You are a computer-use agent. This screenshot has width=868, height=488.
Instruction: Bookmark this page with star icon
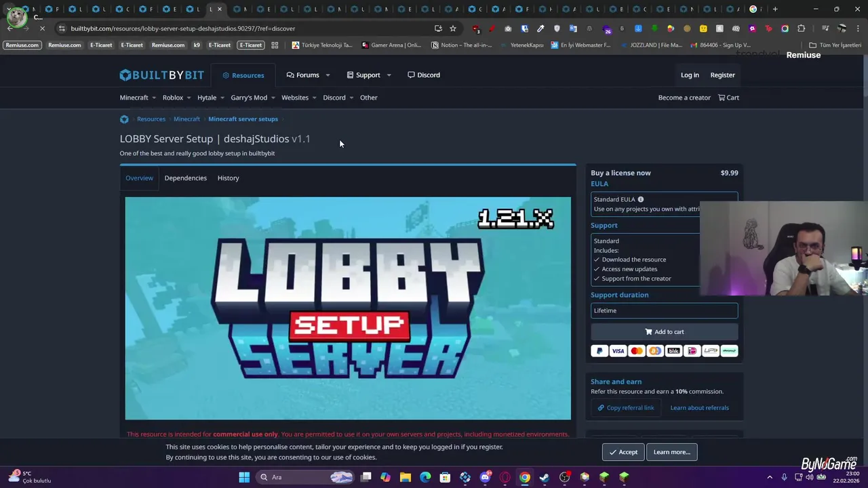coord(453,28)
